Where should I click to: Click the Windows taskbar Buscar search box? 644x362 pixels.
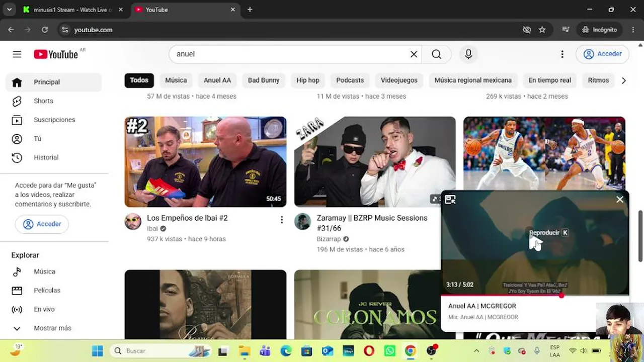click(160, 351)
